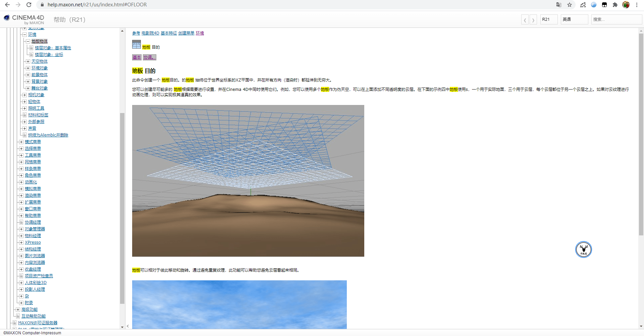Expand the 相机对象 tree node
Viewport: 644px width, 336px height.
[x=24, y=95]
